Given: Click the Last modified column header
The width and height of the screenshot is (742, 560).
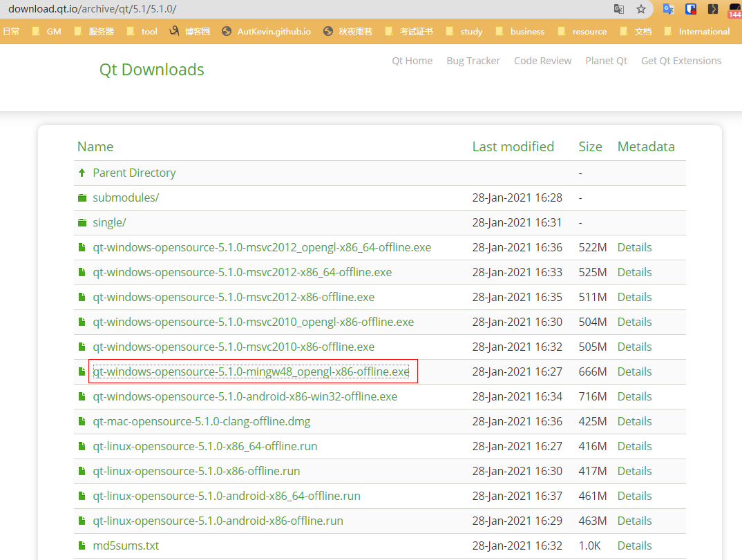Looking at the screenshot, I should pos(513,146).
